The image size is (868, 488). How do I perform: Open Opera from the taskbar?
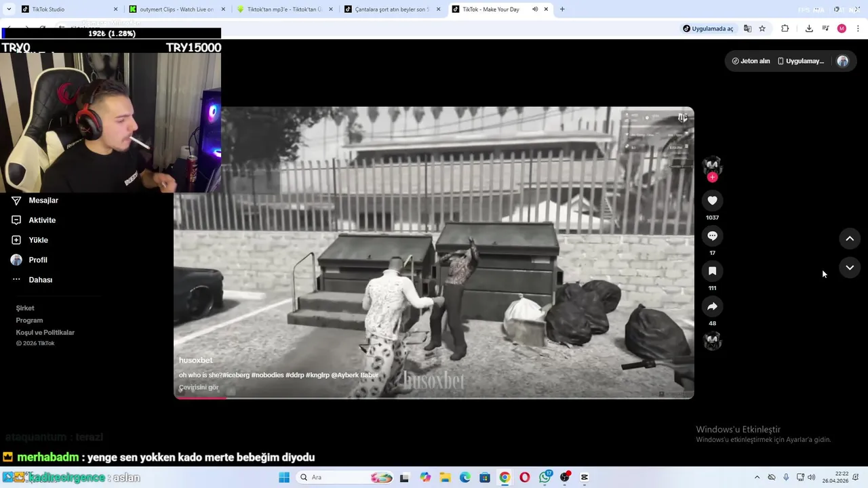pos(524,477)
